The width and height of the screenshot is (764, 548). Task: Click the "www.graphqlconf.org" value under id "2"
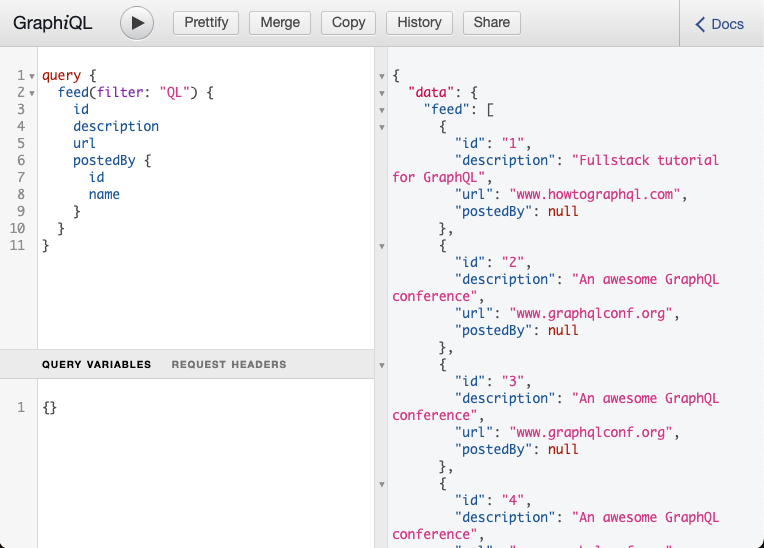(591, 313)
